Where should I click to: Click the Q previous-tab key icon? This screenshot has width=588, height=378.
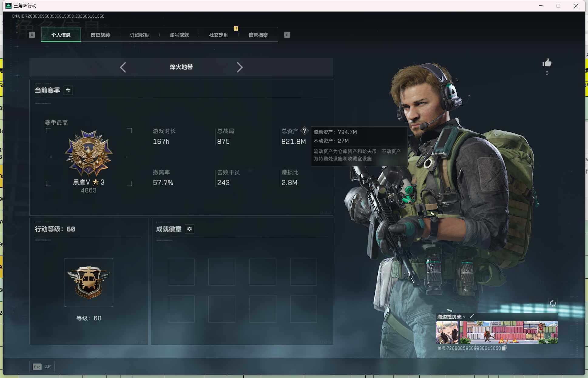click(32, 35)
